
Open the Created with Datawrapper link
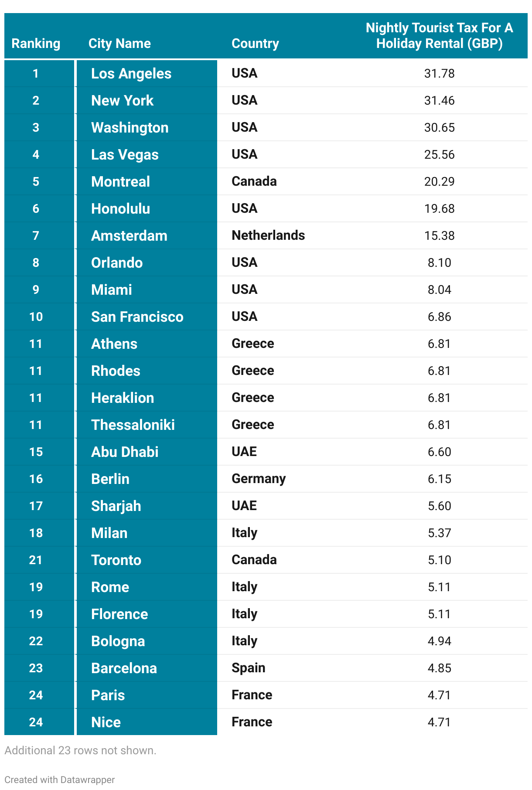tap(60, 780)
